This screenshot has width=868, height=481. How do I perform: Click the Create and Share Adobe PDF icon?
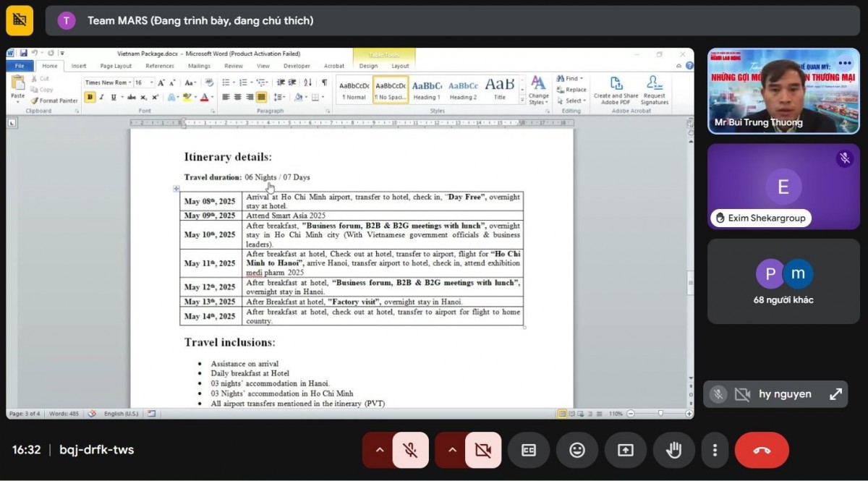pyautogui.click(x=616, y=91)
